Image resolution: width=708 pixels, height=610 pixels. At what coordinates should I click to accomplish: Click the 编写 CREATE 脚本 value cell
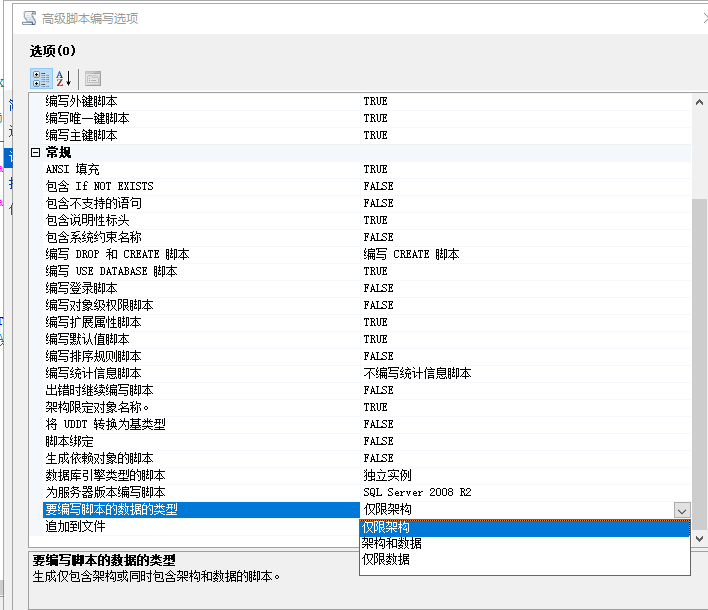coord(526,255)
